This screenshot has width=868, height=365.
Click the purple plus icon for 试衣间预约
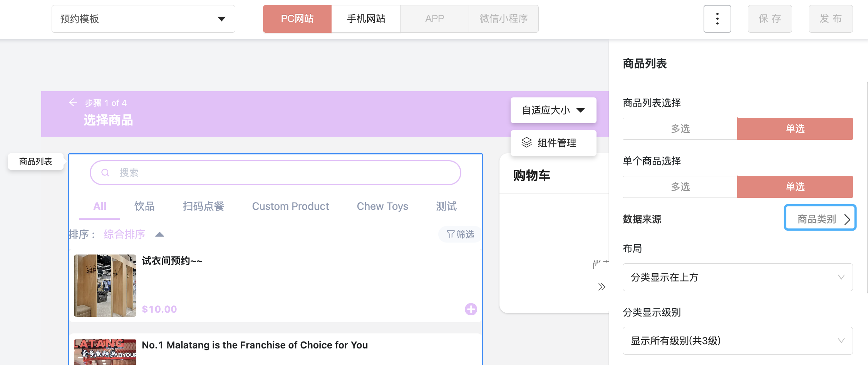[471, 309]
